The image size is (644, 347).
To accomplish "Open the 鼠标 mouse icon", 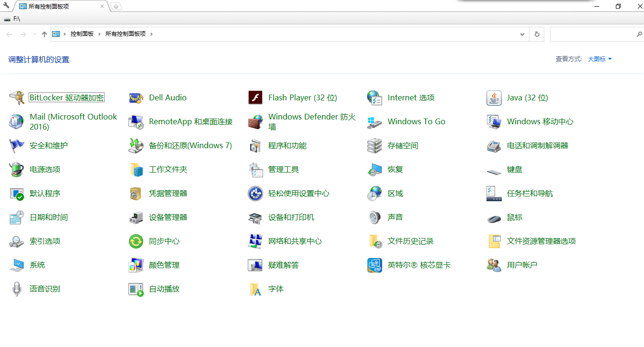I will pos(494,218).
